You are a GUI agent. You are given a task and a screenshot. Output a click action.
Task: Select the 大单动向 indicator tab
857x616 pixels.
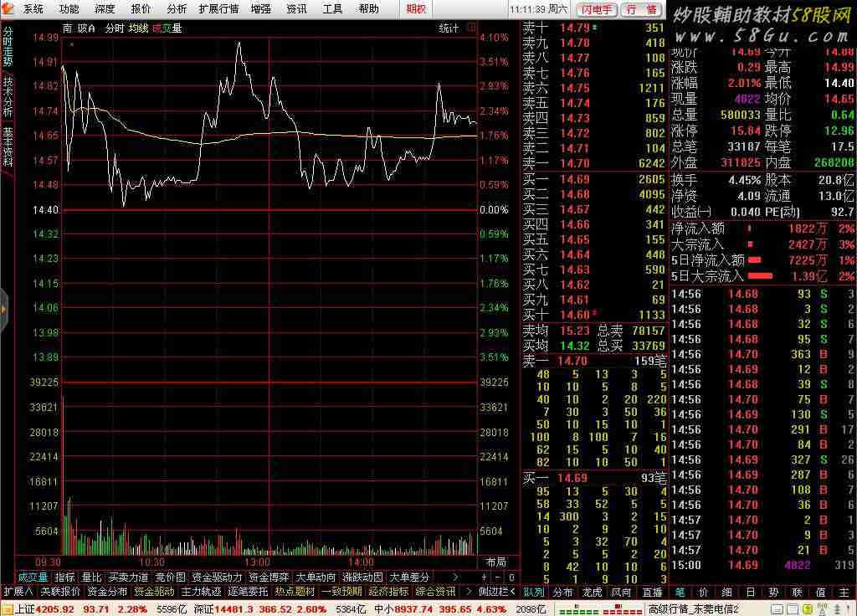pos(316,577)
